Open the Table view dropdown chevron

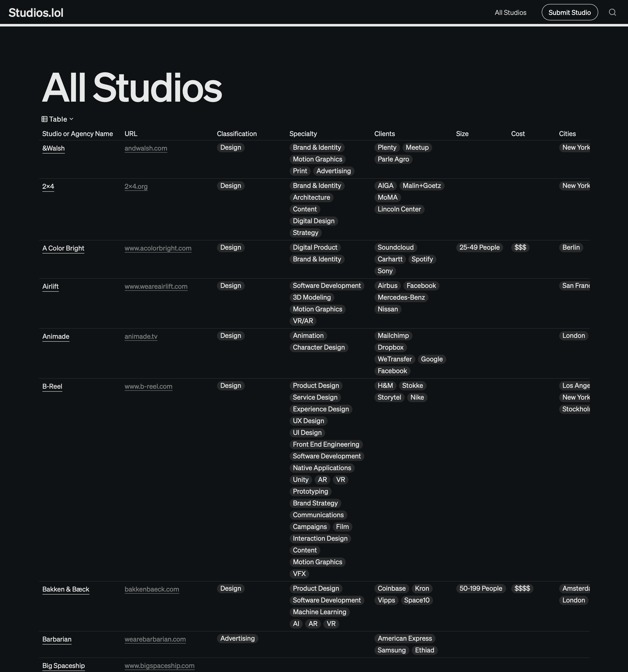(71, 119)
